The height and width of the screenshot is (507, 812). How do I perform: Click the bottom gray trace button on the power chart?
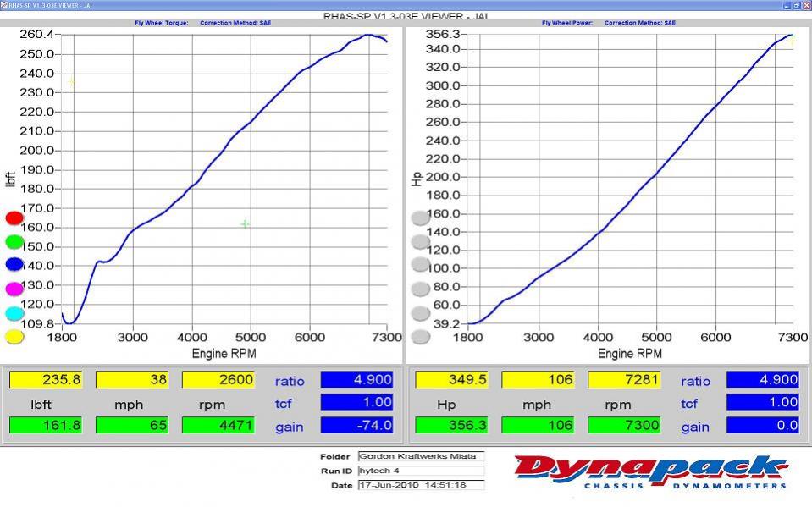[x=420, y=337]
